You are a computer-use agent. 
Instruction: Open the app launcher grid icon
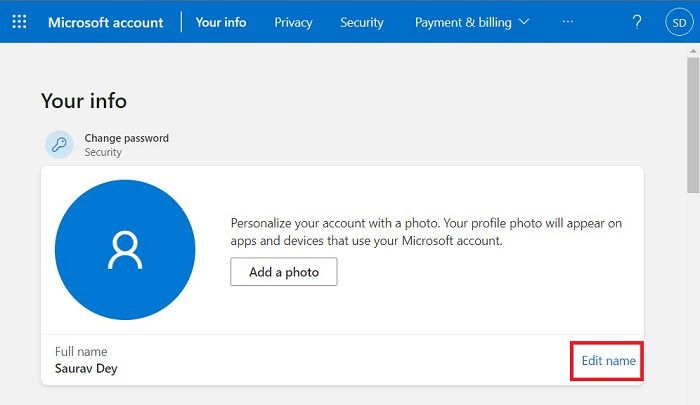point(19,21)
